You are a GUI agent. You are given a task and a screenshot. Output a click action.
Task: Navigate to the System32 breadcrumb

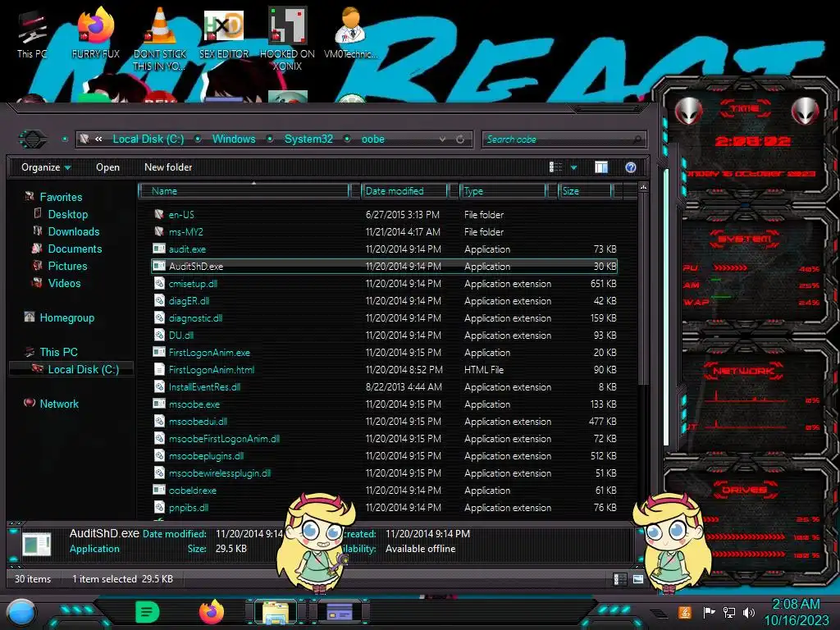coord(308,139)
